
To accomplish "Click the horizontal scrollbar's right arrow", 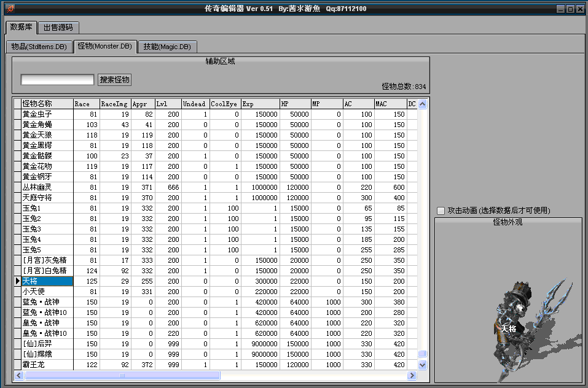I will click(x=412, y=375).
